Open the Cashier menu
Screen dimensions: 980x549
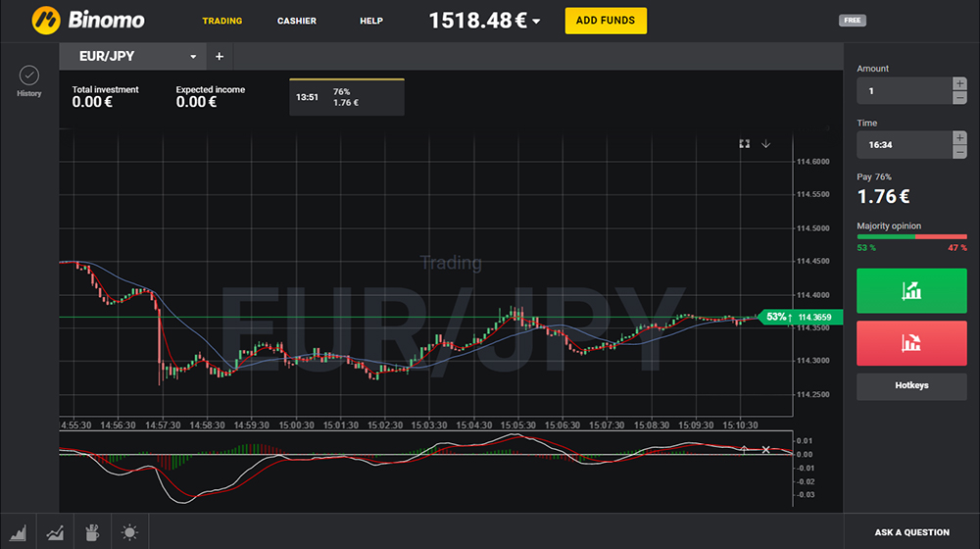[296, 21]
